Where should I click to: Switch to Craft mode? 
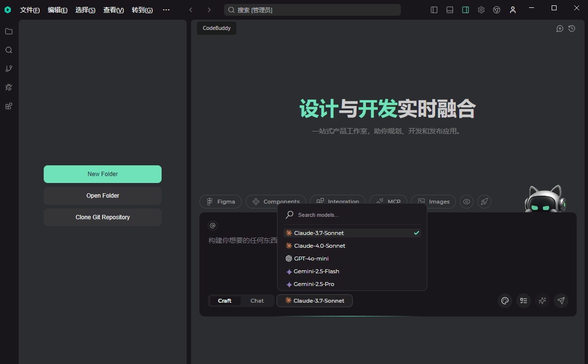(224, 301)
